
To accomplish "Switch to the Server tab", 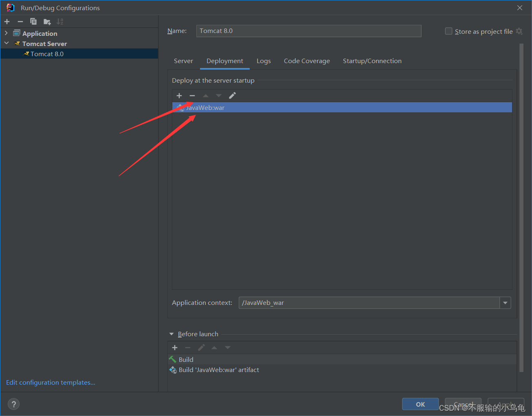I will (183, 61).
